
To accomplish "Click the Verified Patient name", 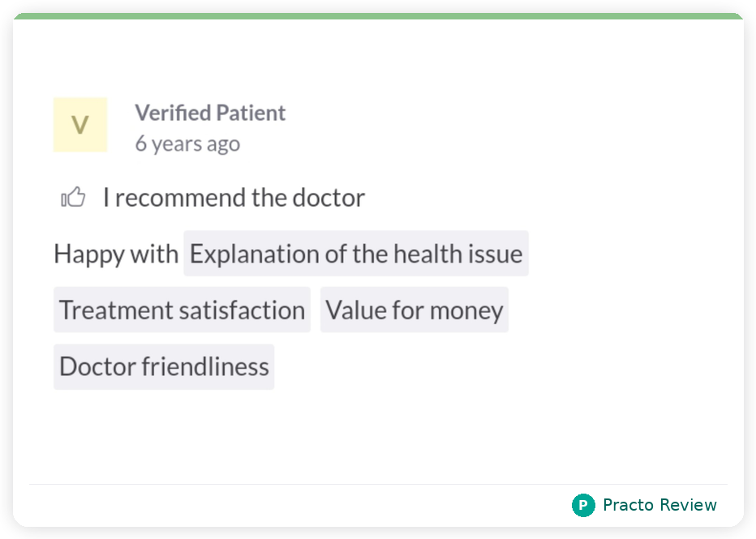I will tap(210, 113).
